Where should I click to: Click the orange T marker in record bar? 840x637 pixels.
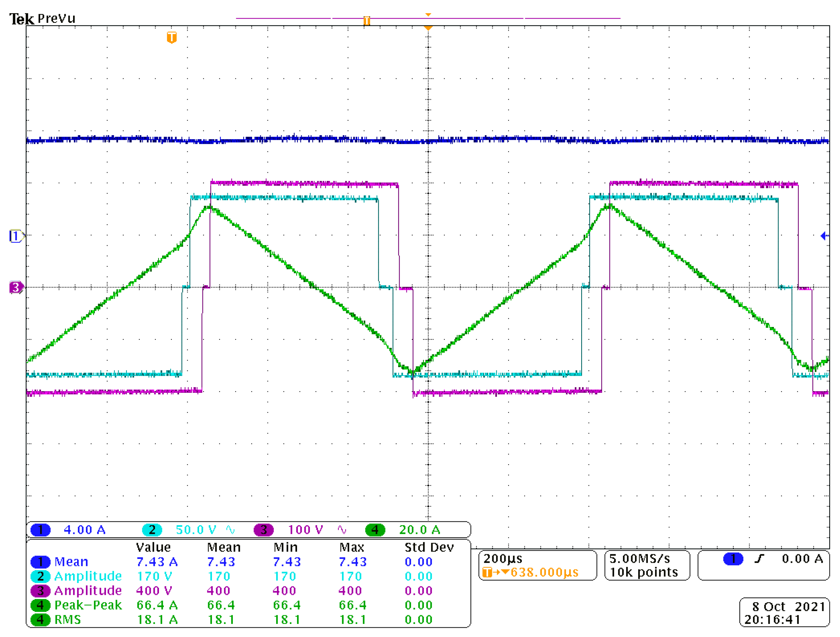click(x=366, y=21)
